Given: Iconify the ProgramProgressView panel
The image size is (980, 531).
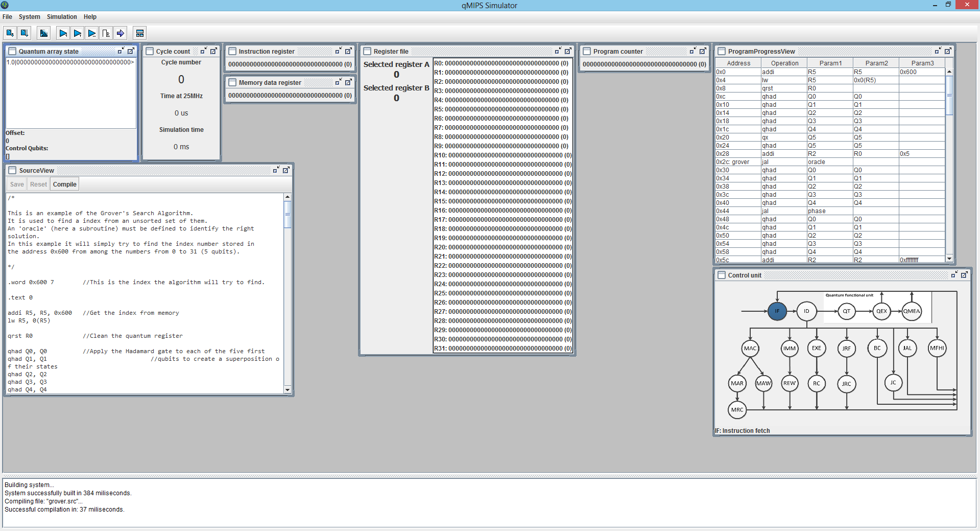Looking at the screenshot, I should tap(938, 51).
